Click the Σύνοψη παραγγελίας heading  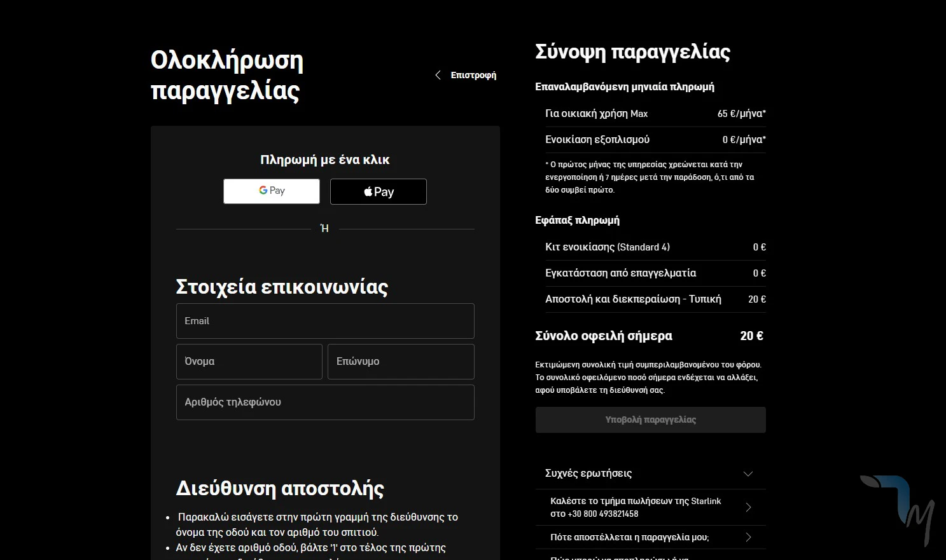(633, 52)
